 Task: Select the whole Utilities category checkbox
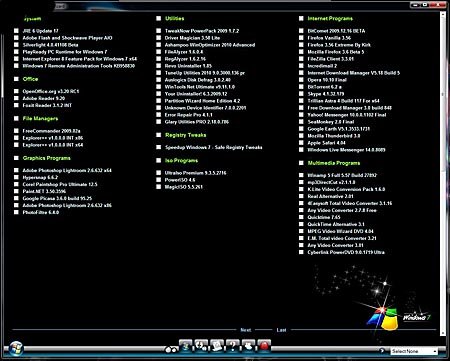(x=159, y=18)
